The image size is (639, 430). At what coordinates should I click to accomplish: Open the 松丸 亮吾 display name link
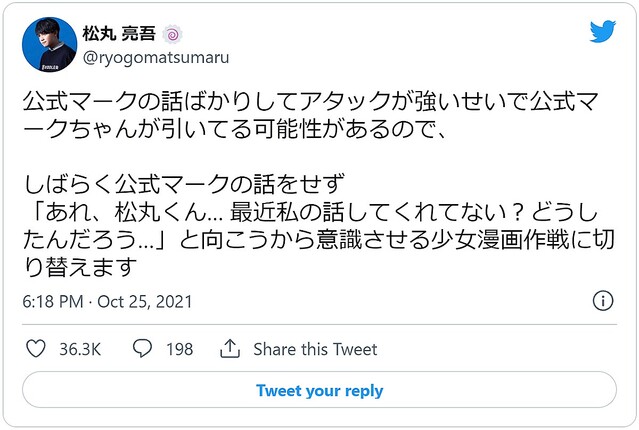click(119, 33)
